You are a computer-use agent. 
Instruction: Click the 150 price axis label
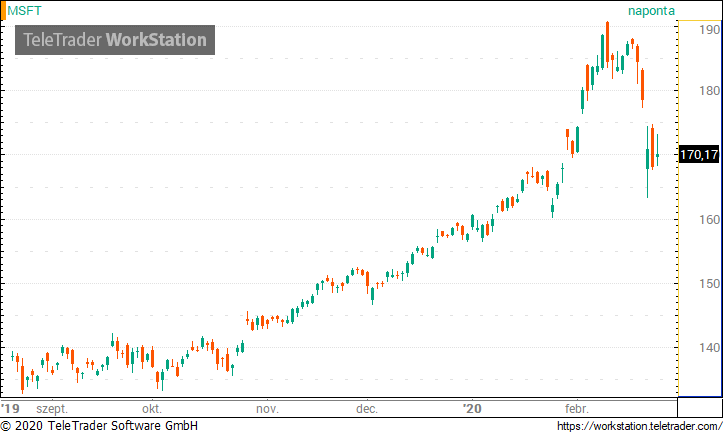coord(709,284)
